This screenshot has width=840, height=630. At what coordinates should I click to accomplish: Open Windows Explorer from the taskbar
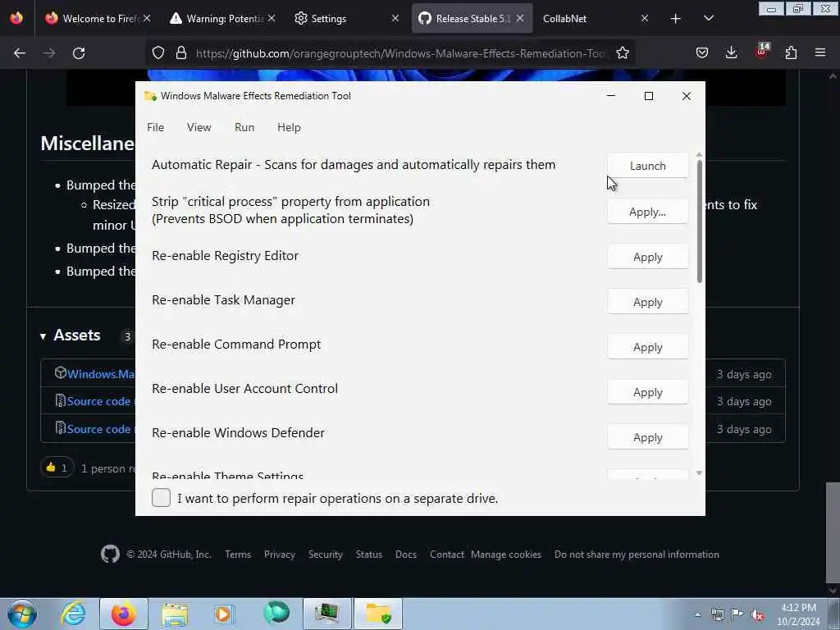[176, 614]
